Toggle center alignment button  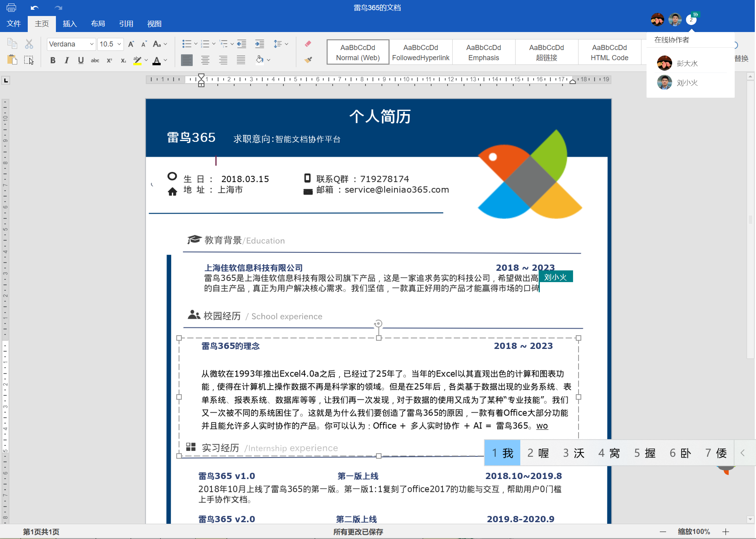(205, 60)
